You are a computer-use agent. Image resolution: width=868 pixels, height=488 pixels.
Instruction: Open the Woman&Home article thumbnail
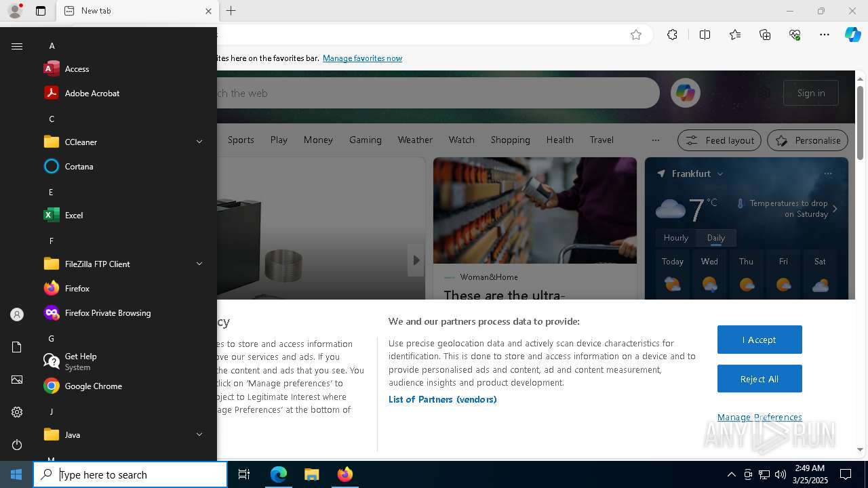coord(535,210)
